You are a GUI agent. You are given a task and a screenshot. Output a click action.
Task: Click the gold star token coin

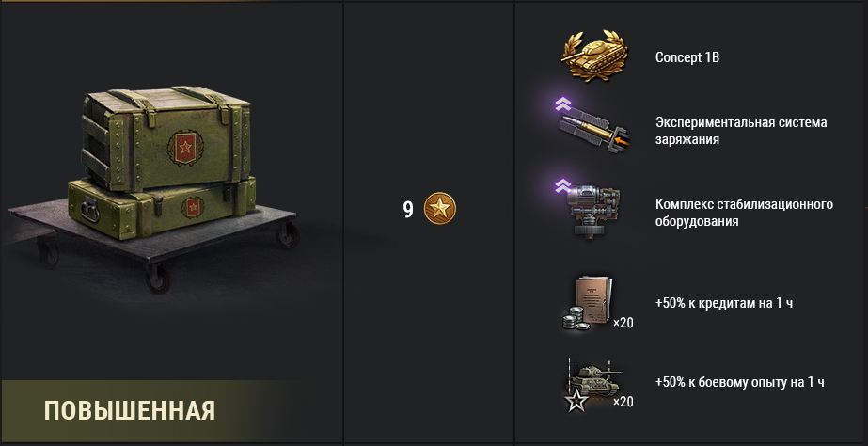439,209
